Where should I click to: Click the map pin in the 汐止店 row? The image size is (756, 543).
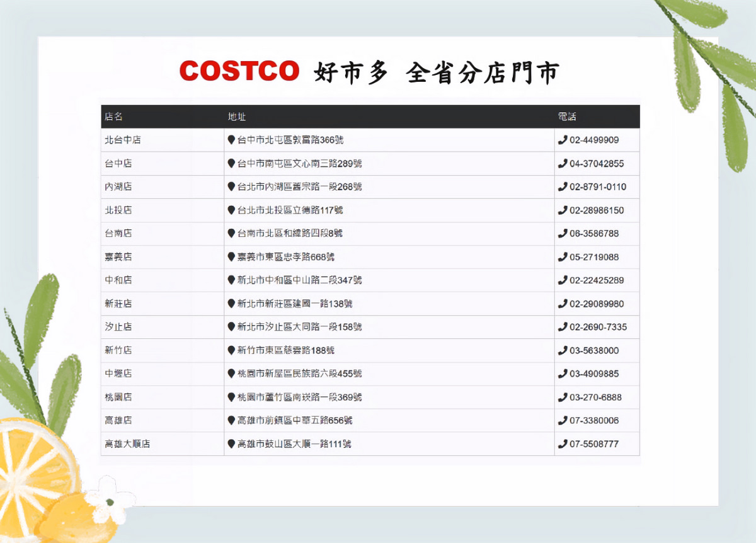231,327
